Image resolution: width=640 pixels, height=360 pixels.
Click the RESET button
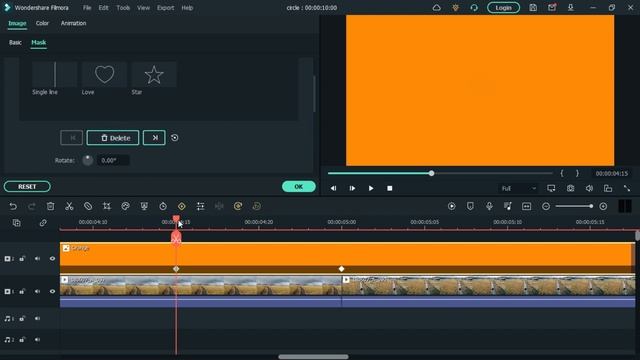pos(27,187)
